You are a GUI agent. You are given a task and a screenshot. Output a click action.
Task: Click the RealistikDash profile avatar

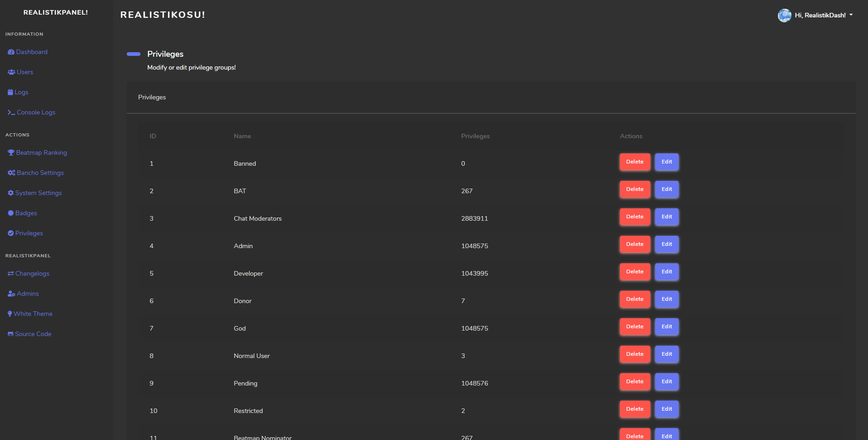click(785, 15)
